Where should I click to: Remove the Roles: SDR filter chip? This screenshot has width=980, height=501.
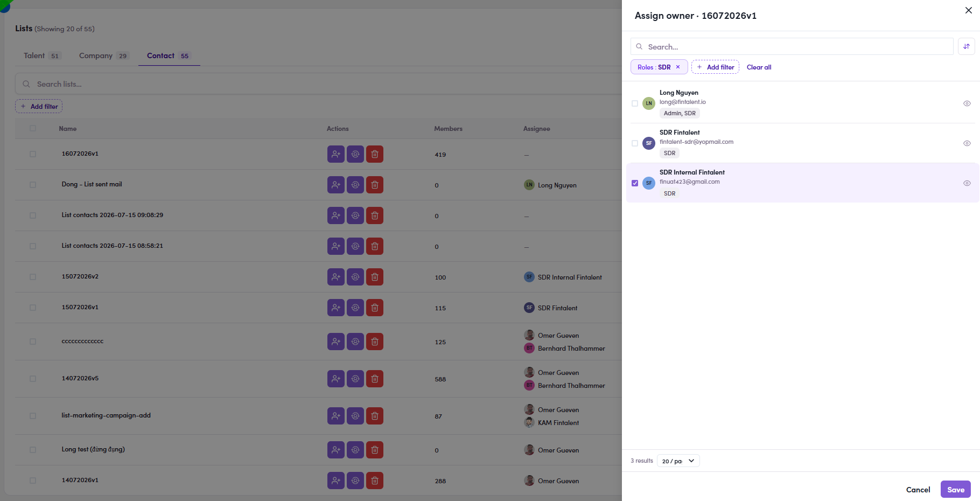pos(678,67)
